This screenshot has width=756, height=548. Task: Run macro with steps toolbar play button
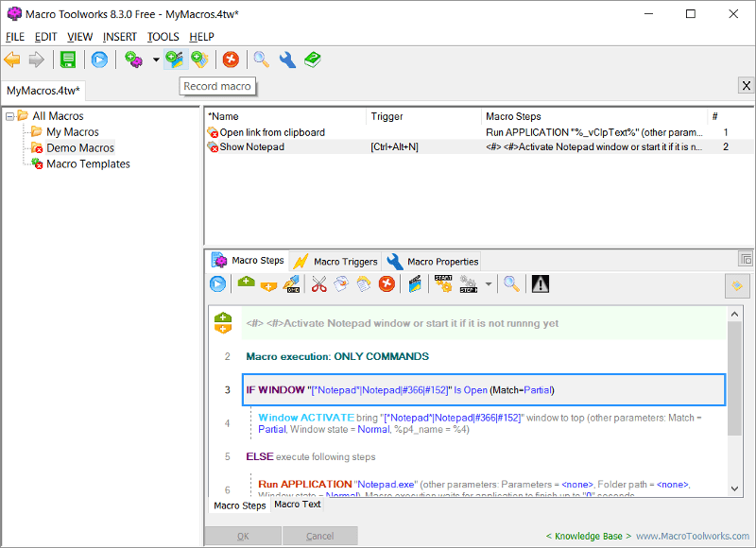pos(217,283)
